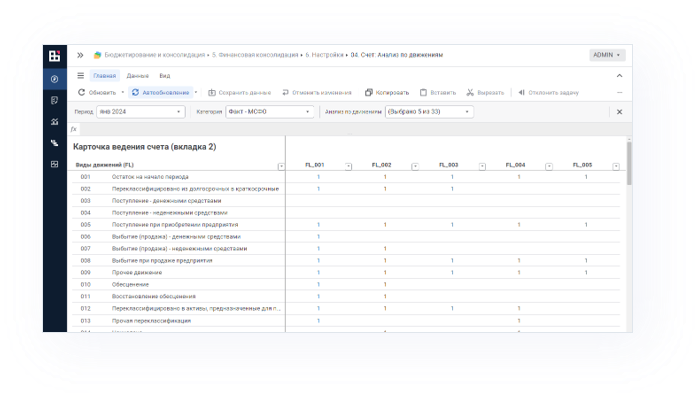Switch to the Главная tab
This screenshot has height=398, width=700.
tap(104, 76)
